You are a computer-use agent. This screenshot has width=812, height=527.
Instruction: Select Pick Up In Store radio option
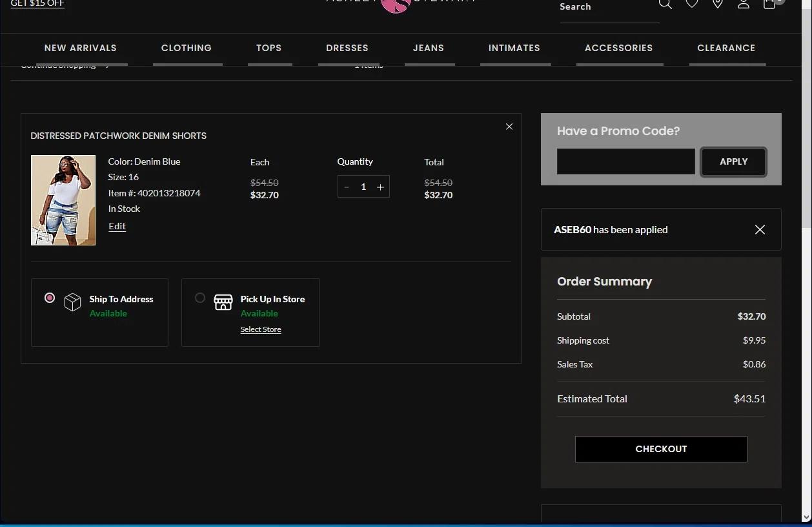point(200,298)
